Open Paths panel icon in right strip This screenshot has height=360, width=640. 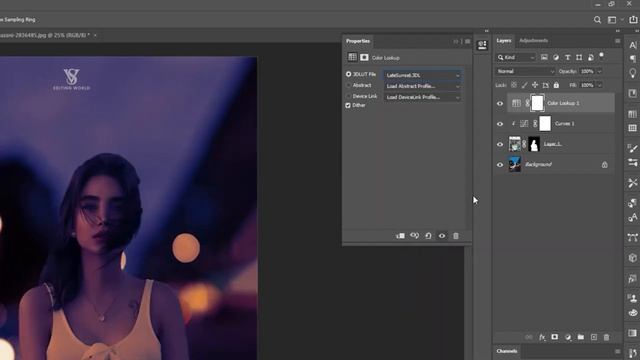633,238
